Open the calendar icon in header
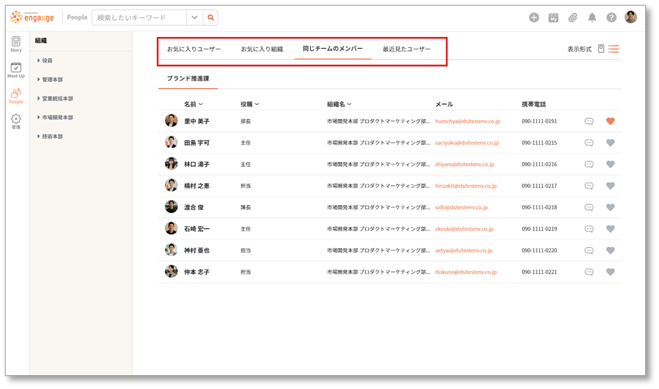 click(553, 17)
